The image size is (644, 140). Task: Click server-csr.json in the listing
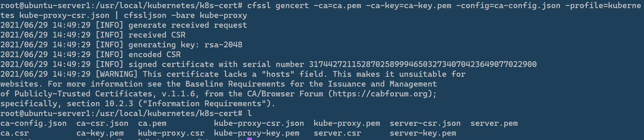425,123
